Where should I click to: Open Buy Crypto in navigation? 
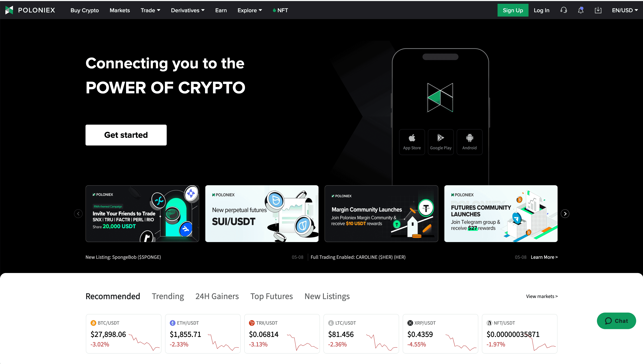point(85,10)
